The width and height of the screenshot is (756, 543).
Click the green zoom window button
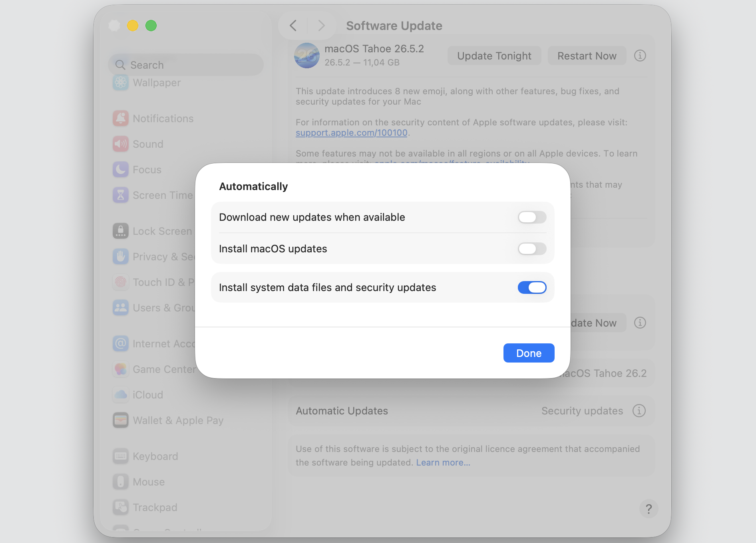(x=151, y=26)
